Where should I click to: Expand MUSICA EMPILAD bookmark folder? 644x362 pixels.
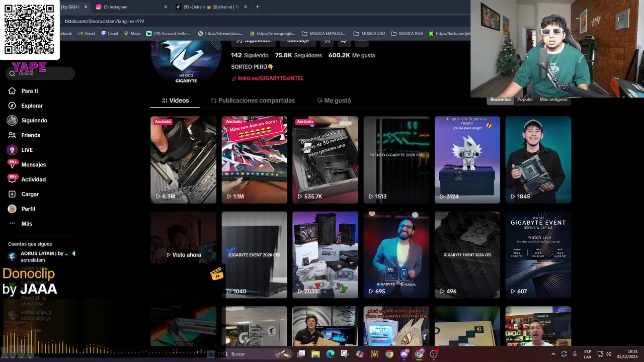(323, 34)
